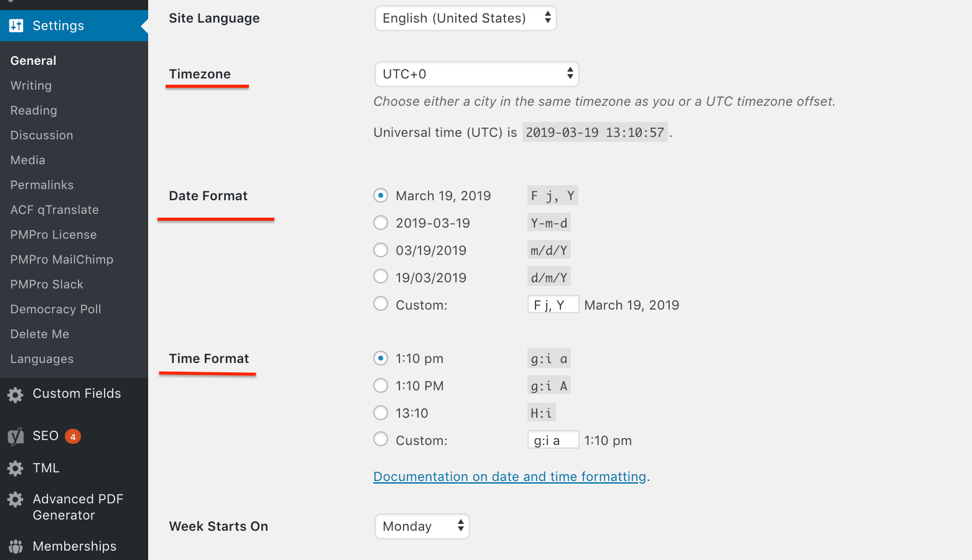Click the Week Starts On label
The height and width of the screenshot is (560, 972).
coord(219,526)
